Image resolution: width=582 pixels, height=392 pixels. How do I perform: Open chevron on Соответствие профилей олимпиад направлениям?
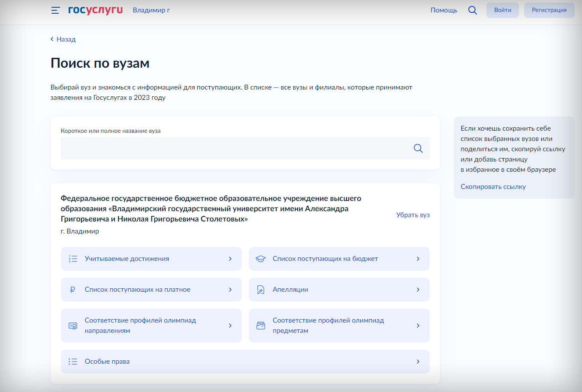click(230, 326)
